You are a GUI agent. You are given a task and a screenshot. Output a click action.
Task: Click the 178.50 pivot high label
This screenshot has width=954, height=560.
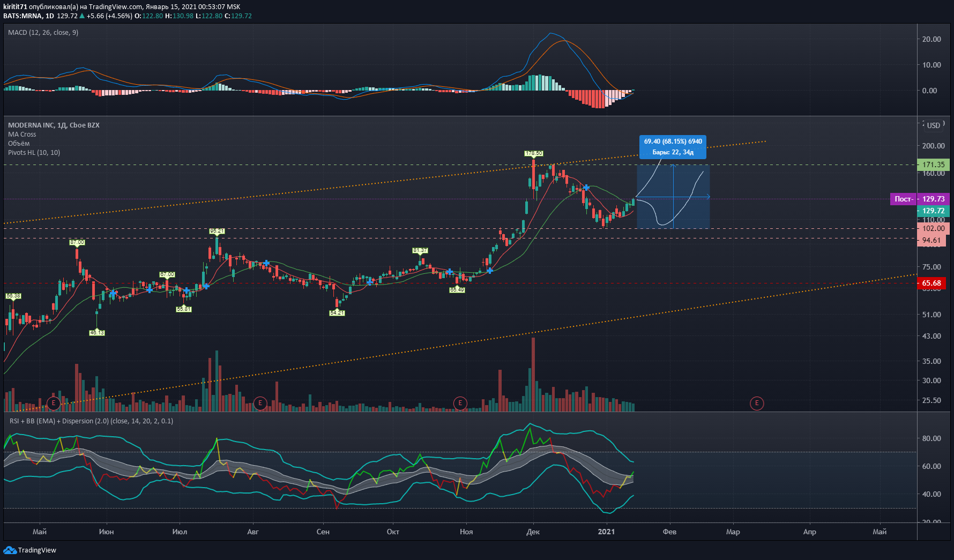tap(534, 153)
